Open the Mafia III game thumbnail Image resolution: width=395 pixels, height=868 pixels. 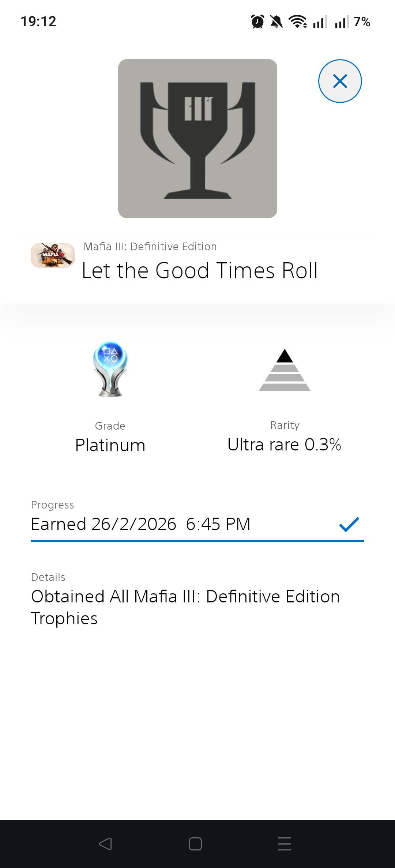click(53, 255)
